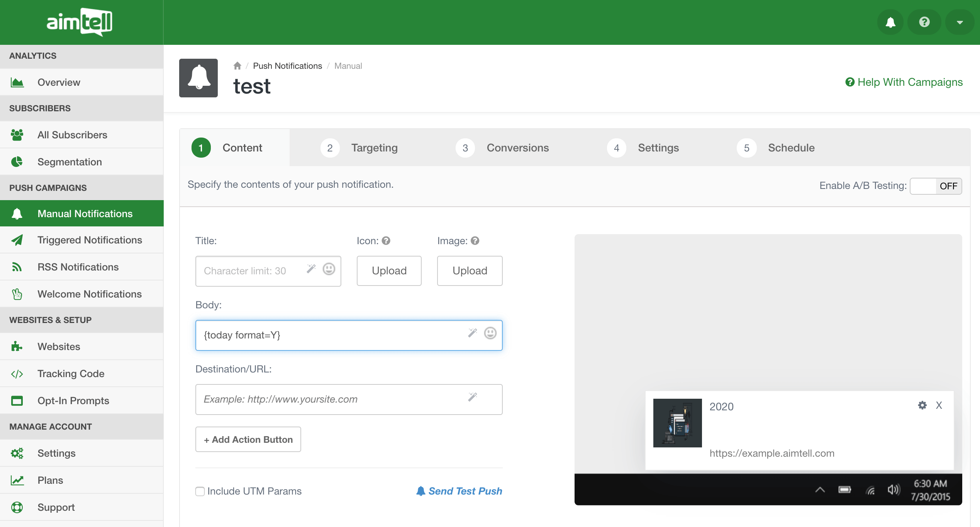Check the Include UTM Params checkbox
980x527 pixels.
tap(200, 491)
